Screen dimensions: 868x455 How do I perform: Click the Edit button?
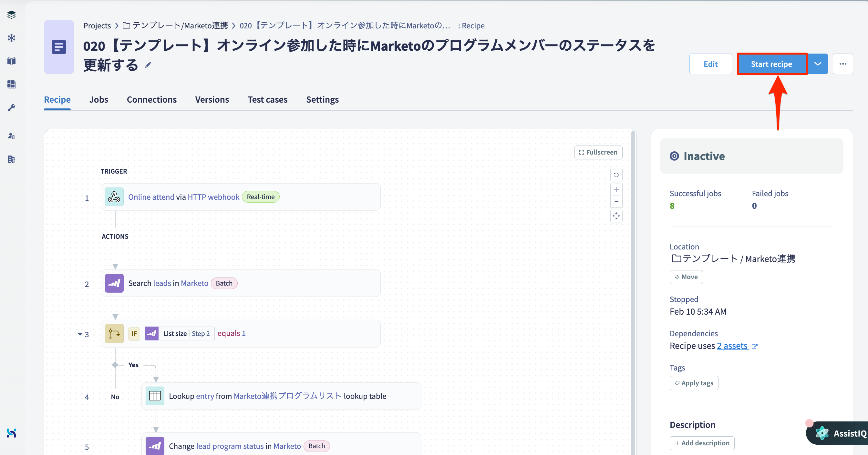711,64
